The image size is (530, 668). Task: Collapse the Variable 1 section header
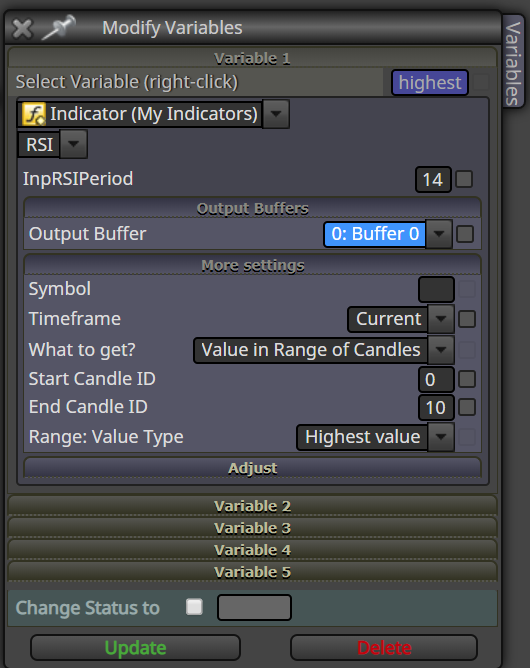[x=252, y=58]
